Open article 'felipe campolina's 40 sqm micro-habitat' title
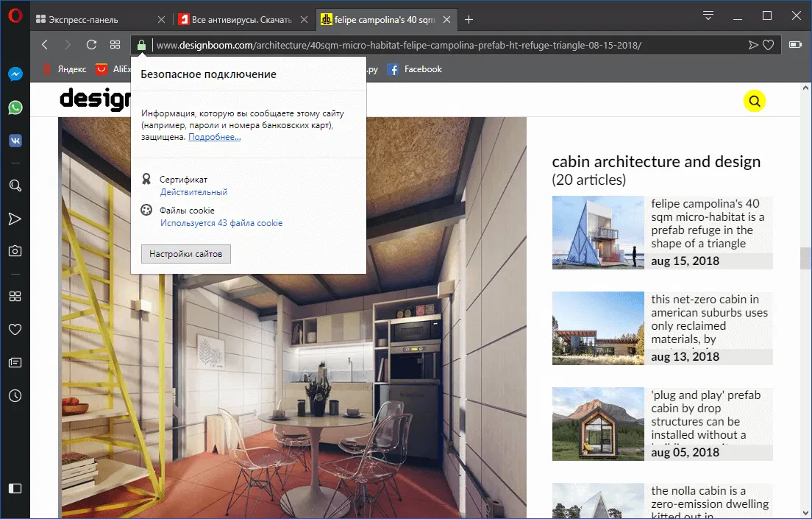The height and width of the screenshot is (519, 812). tap(708, 224)
